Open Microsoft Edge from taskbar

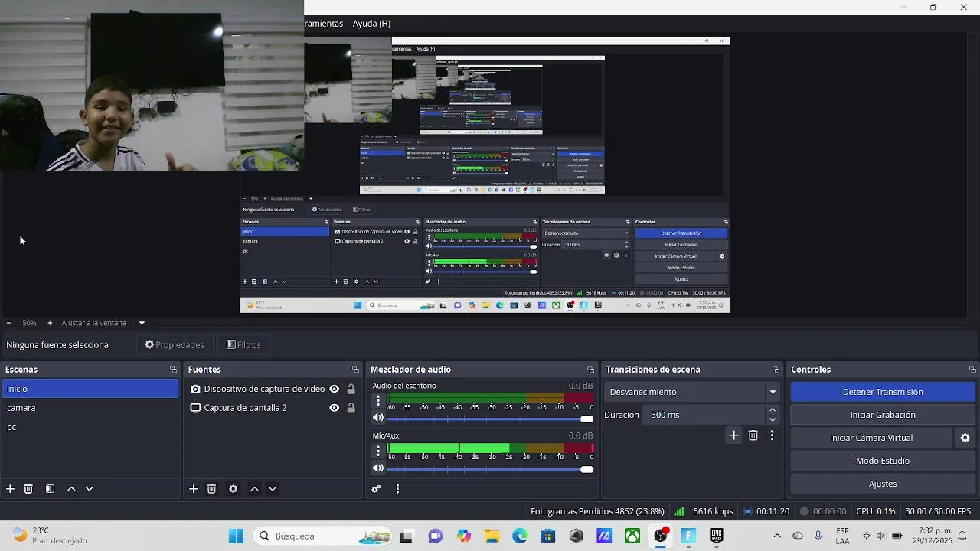click(520, 536)
